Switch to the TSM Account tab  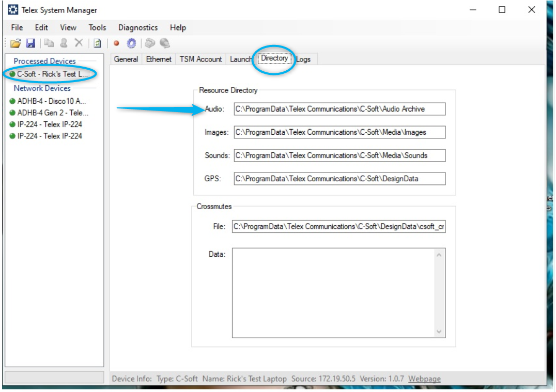pos(200,59)
